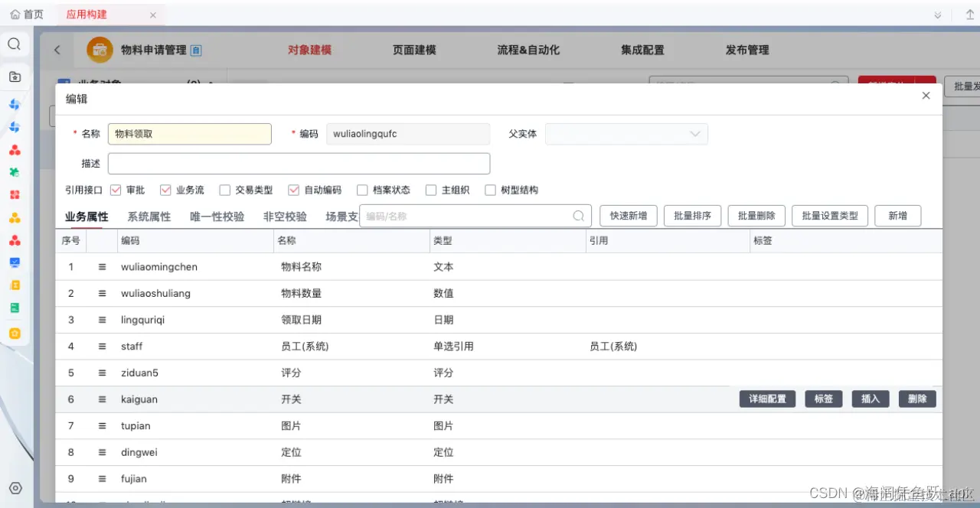Open the green puzzle-piece app in sidebar
Screen dimensions: 980x508
(15, 172)
